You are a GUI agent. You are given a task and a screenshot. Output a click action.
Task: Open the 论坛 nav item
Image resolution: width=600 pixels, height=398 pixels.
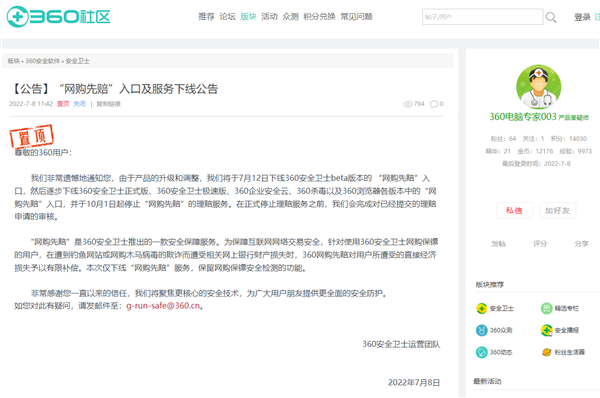pyautogui.click(x=227, y=16)
